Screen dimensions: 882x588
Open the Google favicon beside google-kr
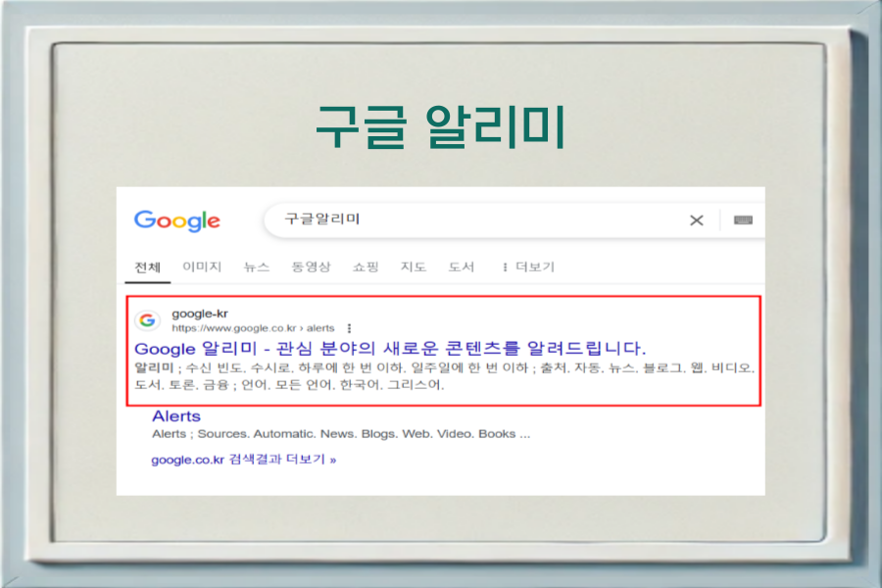point(147,320)
